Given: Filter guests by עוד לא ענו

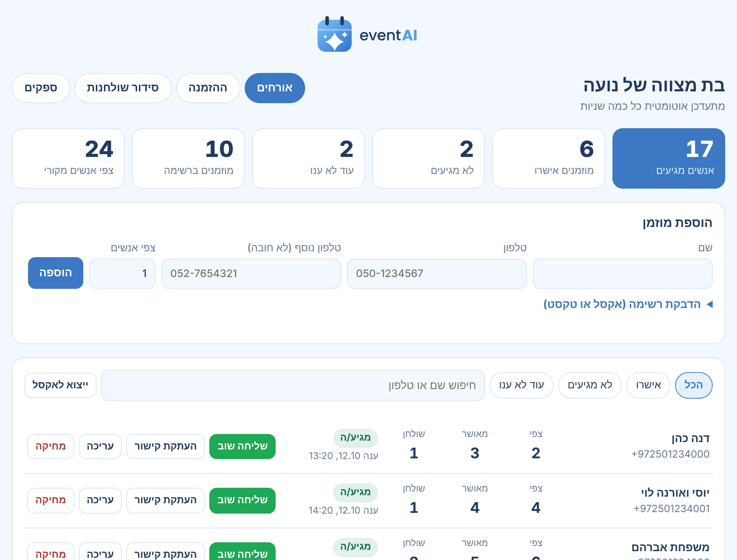Looking at the screenshot, I should coord(521,385).
